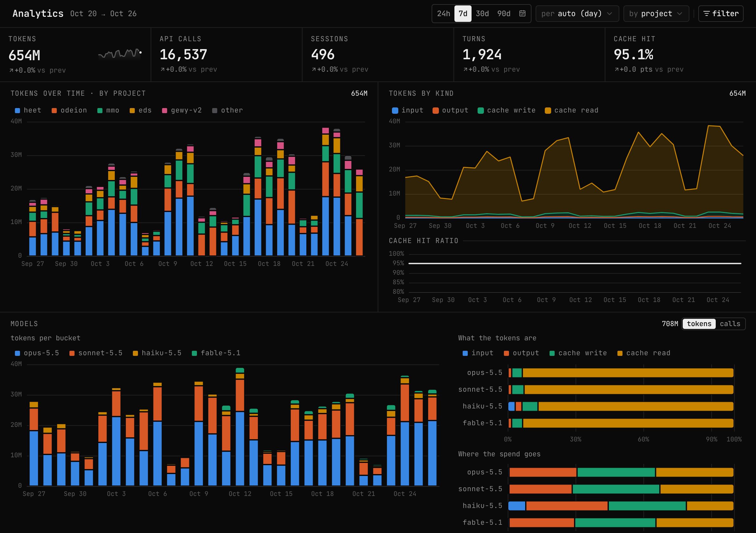The width and height of the screenshot is (756, 533).
Task: Click the white cache hit ratio line
Action: click(575, 264)
